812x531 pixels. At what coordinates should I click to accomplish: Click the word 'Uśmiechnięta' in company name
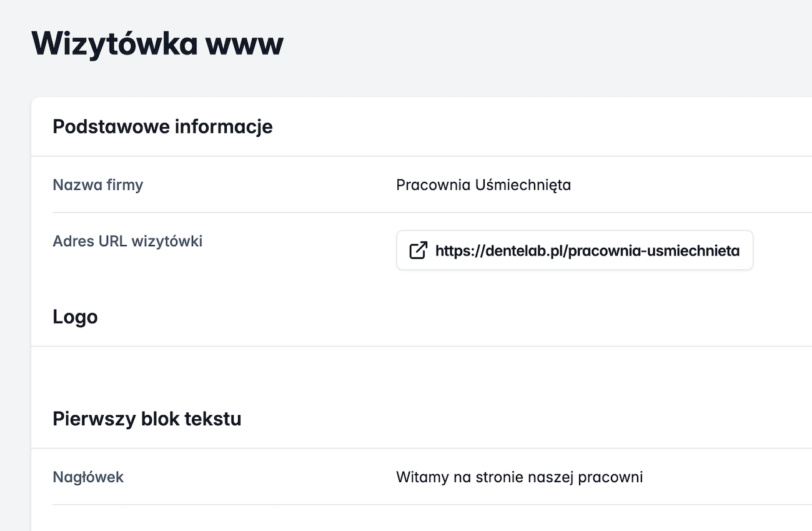click(x=523, y=185)
